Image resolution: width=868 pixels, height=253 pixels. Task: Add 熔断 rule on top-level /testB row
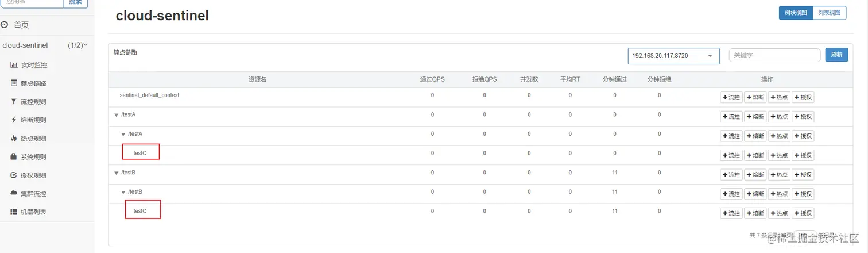[x=755, y=175]
